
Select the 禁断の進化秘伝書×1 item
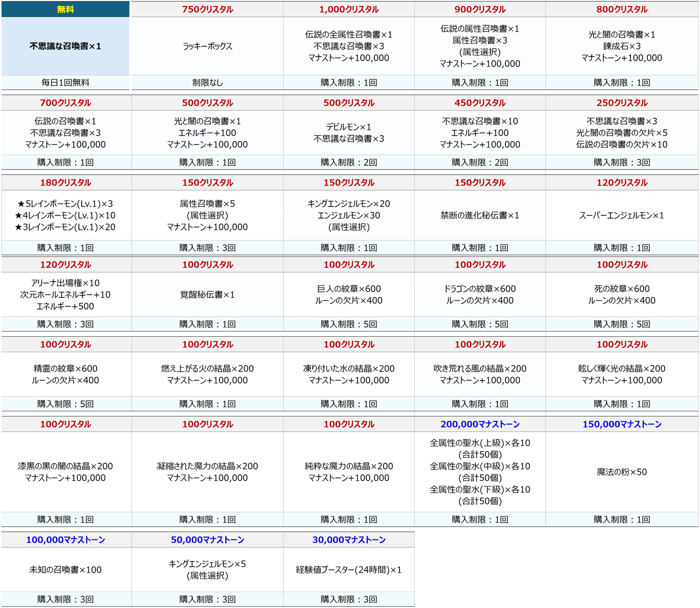point(480,215)
